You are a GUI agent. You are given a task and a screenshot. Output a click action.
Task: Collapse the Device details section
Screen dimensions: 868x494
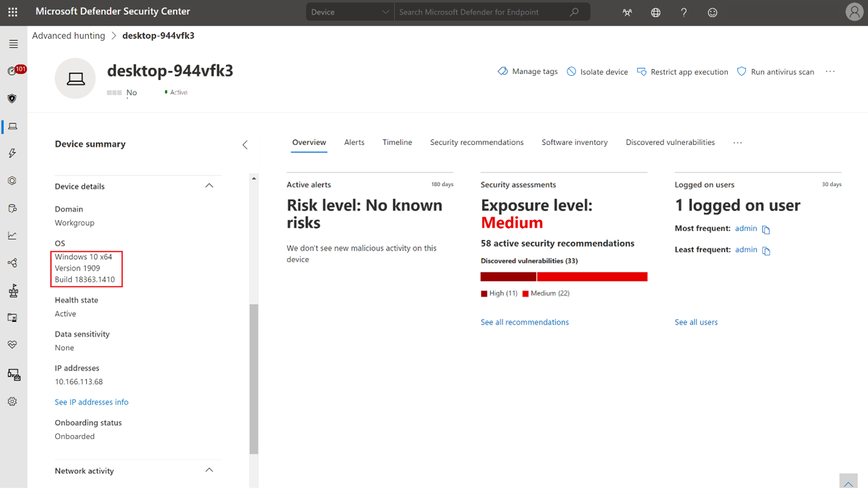(209, 186)
